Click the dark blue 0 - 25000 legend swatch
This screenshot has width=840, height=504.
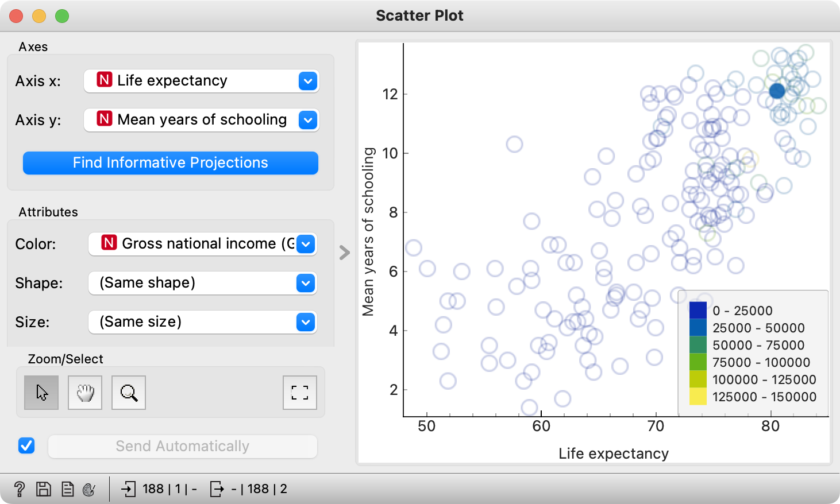(697, 311)
